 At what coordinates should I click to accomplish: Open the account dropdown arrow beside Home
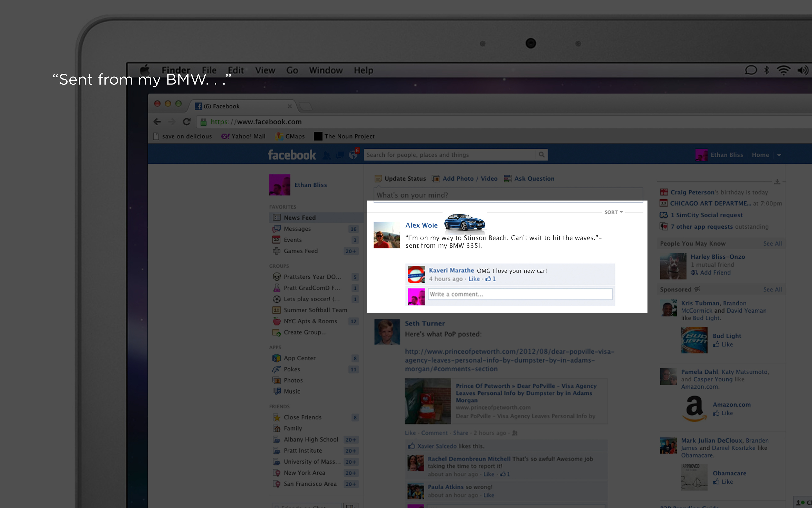[779, 155]
